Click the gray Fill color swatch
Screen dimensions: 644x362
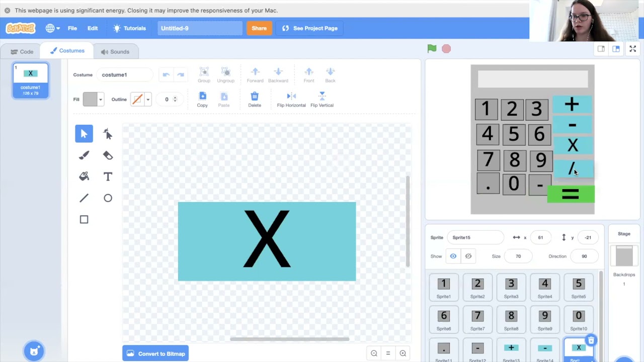coord(90,99)
